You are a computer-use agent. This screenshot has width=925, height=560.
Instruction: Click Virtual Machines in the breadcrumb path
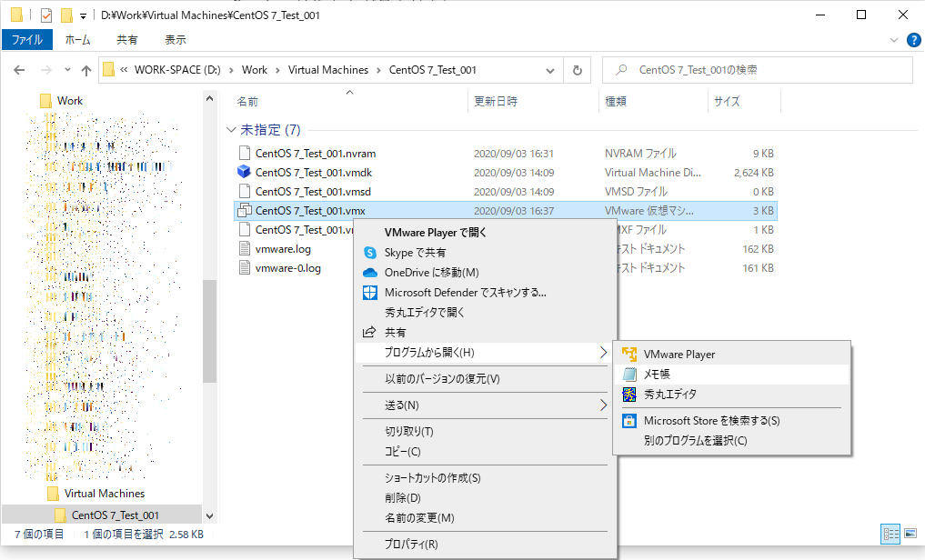coord(328,70)
